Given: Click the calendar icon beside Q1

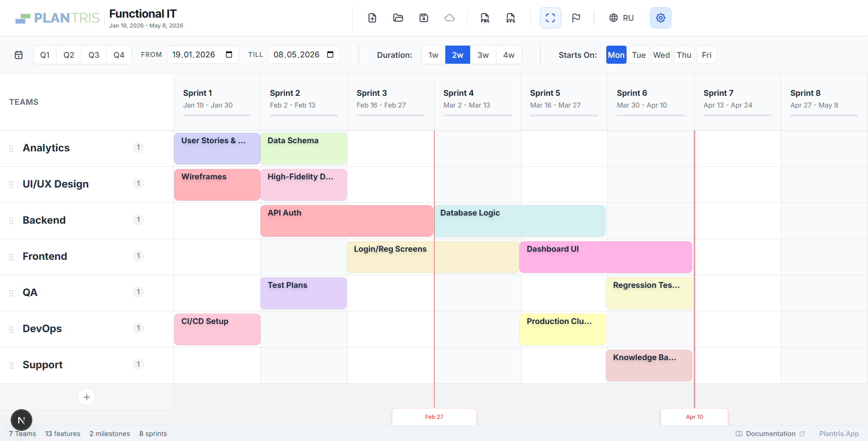Looking at the screenshot, I should [19, 55].
